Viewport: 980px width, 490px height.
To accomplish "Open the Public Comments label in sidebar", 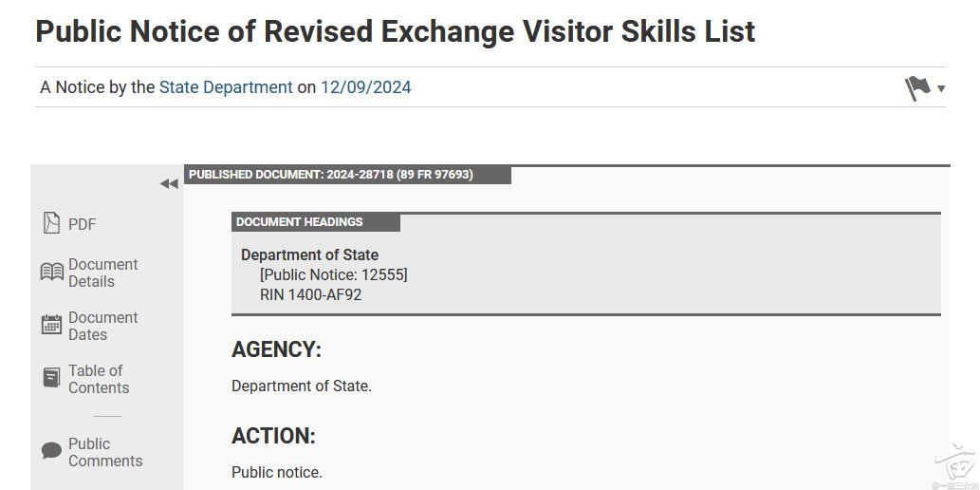I will pos(104,452).
